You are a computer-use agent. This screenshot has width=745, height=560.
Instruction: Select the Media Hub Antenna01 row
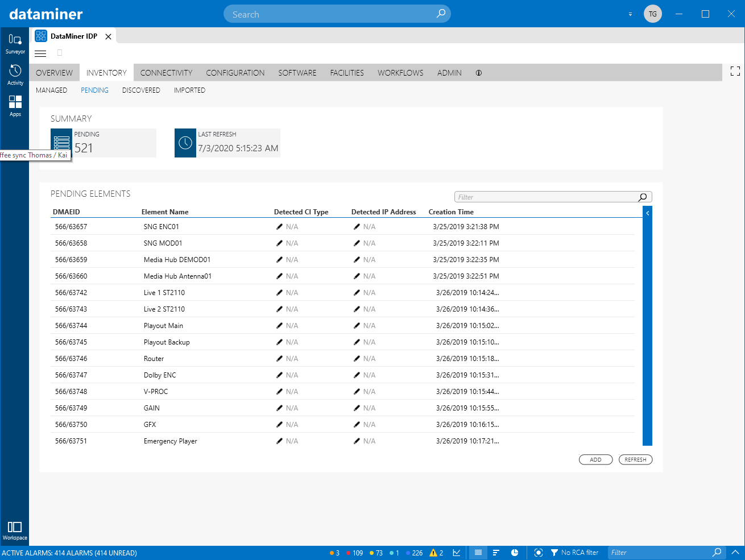343,276
